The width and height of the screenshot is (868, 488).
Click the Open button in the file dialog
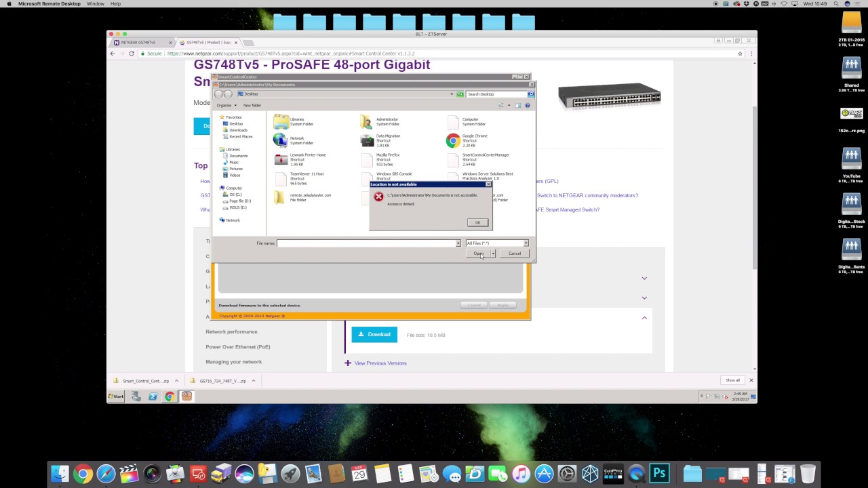point(478,253)
